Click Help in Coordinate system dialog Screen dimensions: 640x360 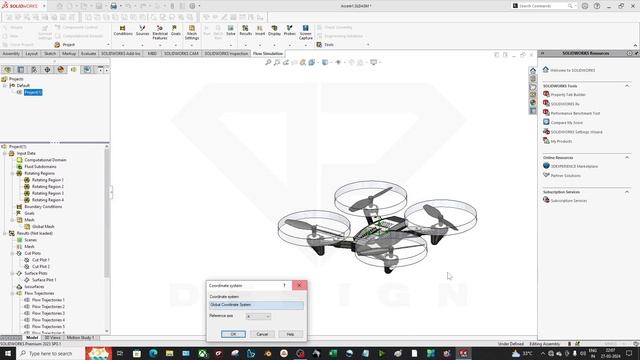[290, 334]
